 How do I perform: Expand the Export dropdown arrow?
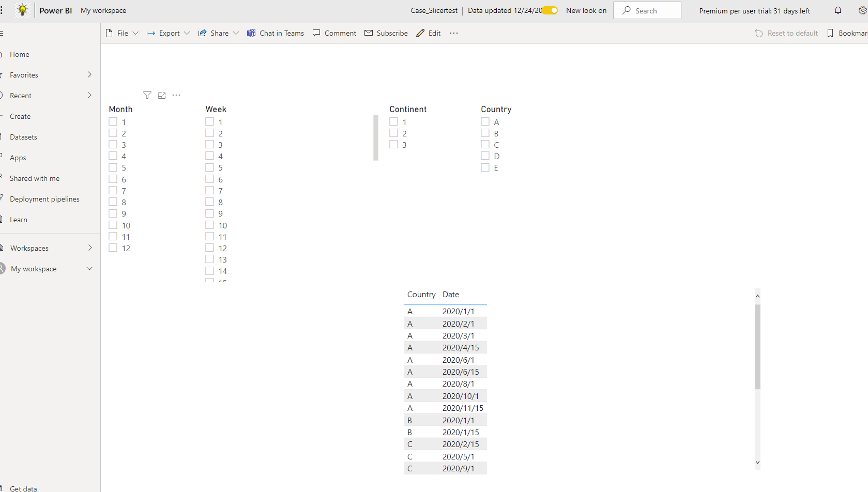click(187, 33)
